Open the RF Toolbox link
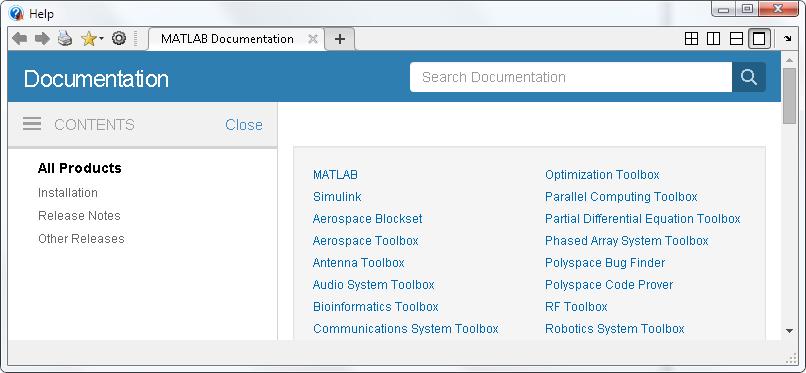The width and height of the screenshot is (806, 373). pos(576,307)
